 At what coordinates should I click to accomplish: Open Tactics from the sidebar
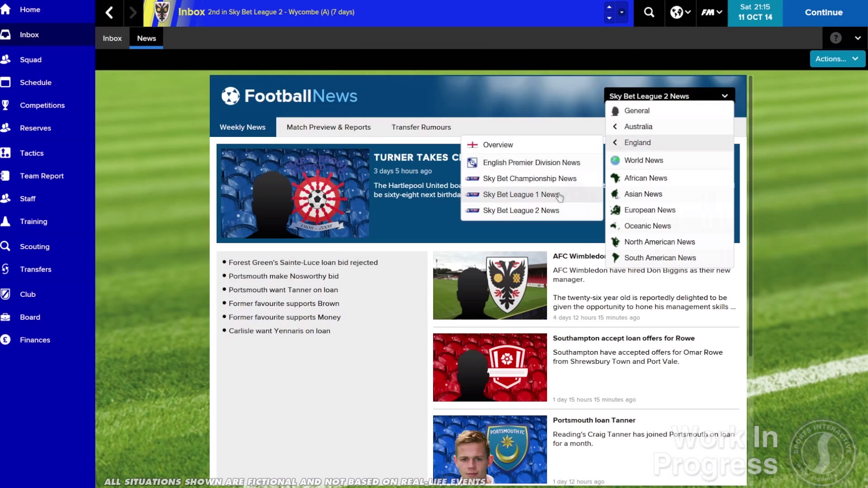point(32,153)
